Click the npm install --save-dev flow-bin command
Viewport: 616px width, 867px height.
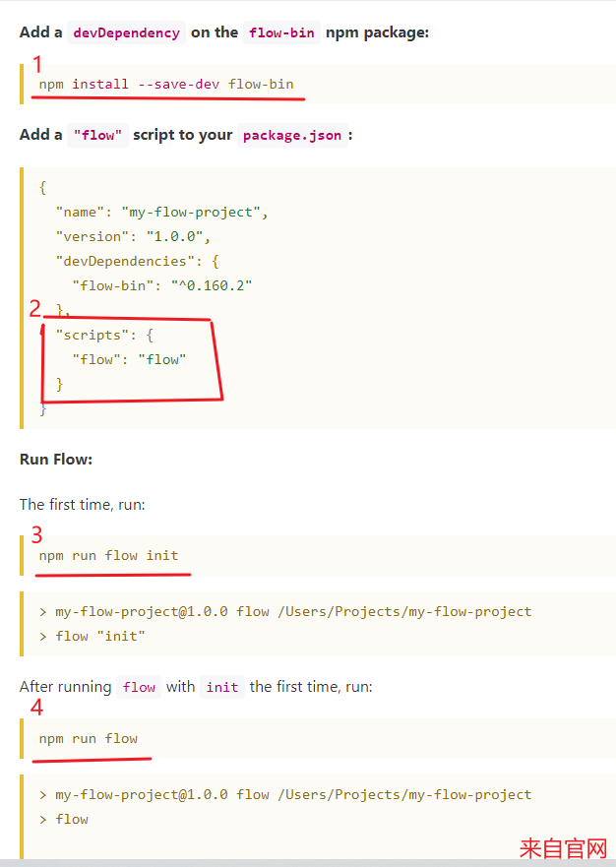(166, 84)
